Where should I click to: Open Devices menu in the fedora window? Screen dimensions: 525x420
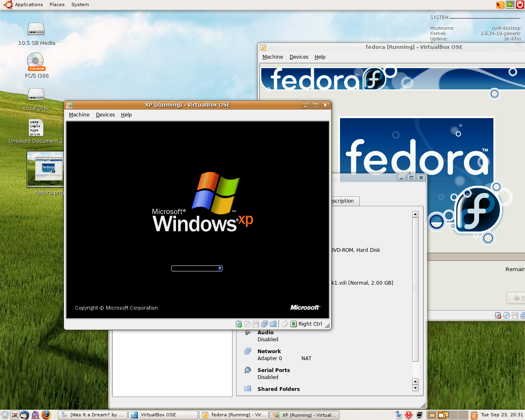[299, 57]
